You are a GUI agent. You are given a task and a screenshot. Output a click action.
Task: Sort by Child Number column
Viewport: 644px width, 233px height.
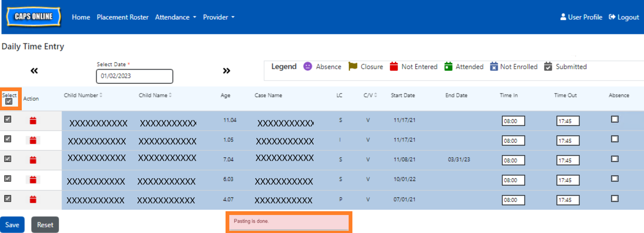point(83,95)
